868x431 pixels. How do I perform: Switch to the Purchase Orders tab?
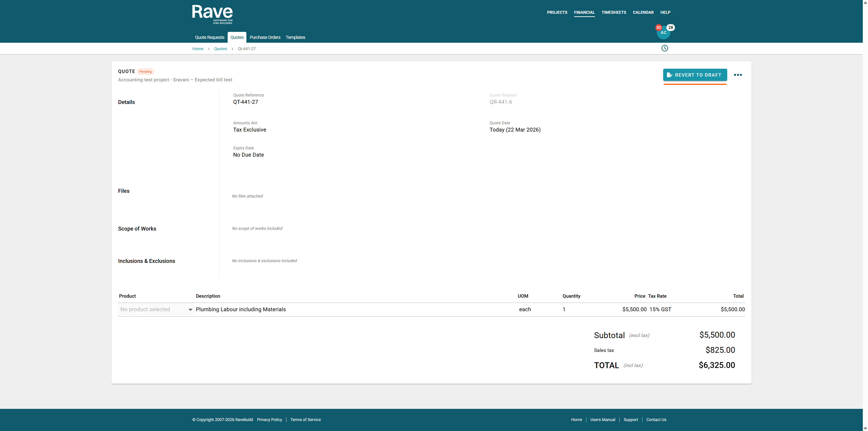(265, 38)
